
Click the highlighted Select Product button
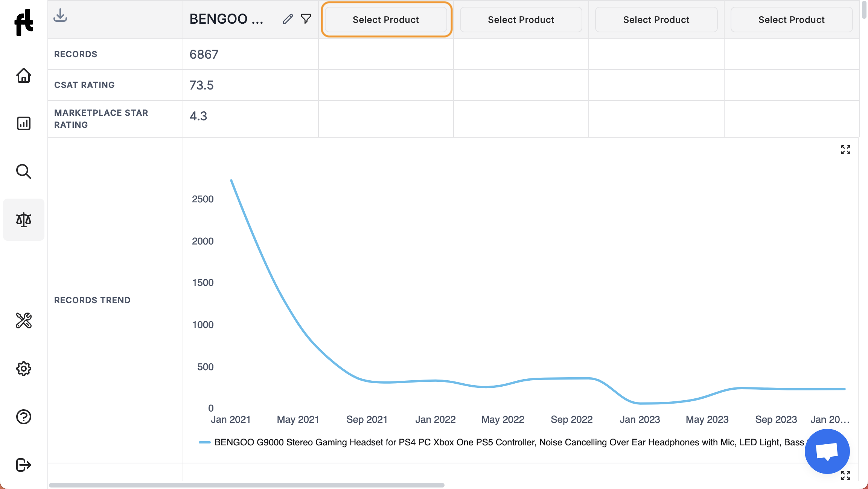tap(386, 20)
